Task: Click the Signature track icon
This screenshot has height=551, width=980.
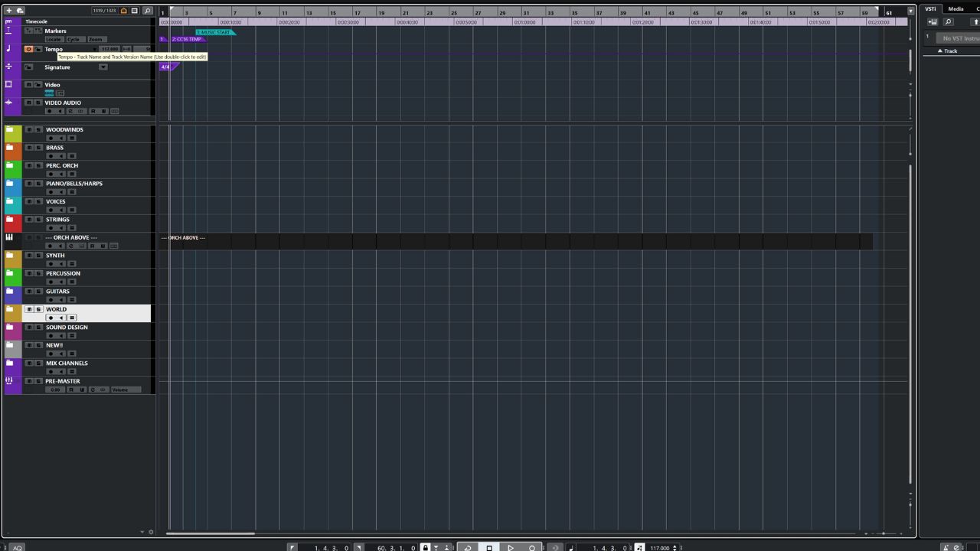Action: pyautogui.click(x=9, y=67)
